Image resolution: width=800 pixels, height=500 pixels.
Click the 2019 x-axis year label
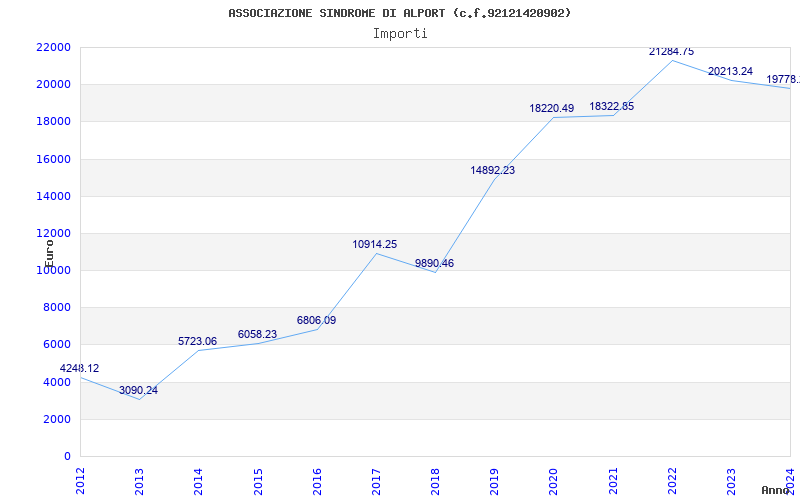tap(494, 481)
